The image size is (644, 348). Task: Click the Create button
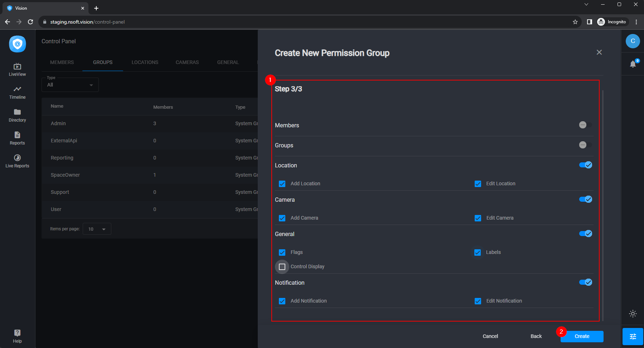[582, 336]
